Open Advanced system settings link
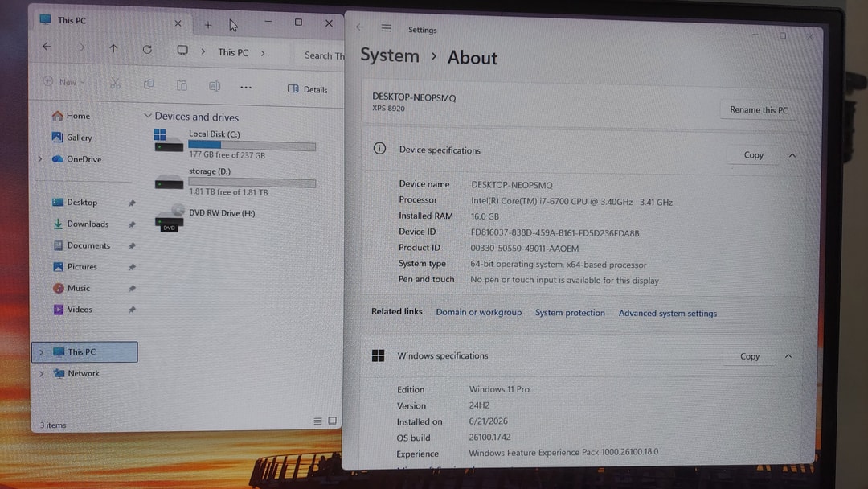868x489 pixels. click(x=668, y=314)
